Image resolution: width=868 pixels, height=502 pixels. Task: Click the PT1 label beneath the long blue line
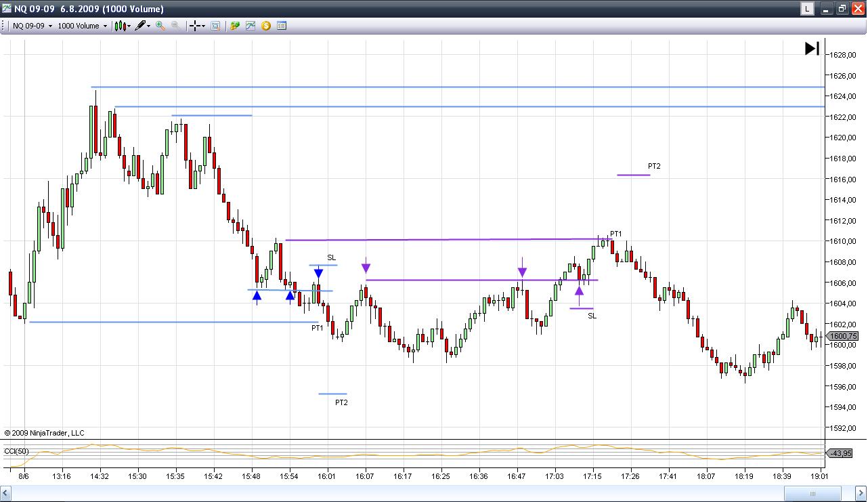(x=318, y=328)
